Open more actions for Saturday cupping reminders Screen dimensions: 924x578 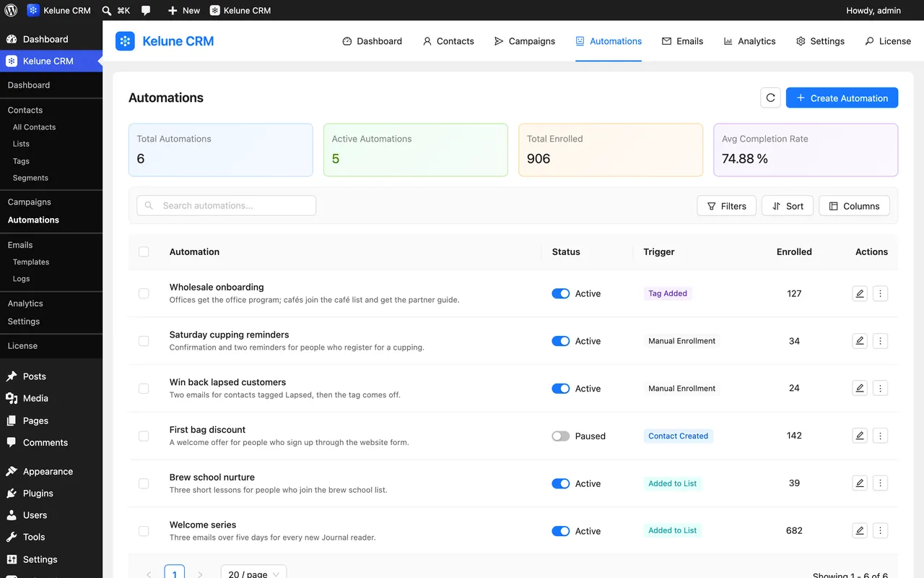click(x=880, y=341)
